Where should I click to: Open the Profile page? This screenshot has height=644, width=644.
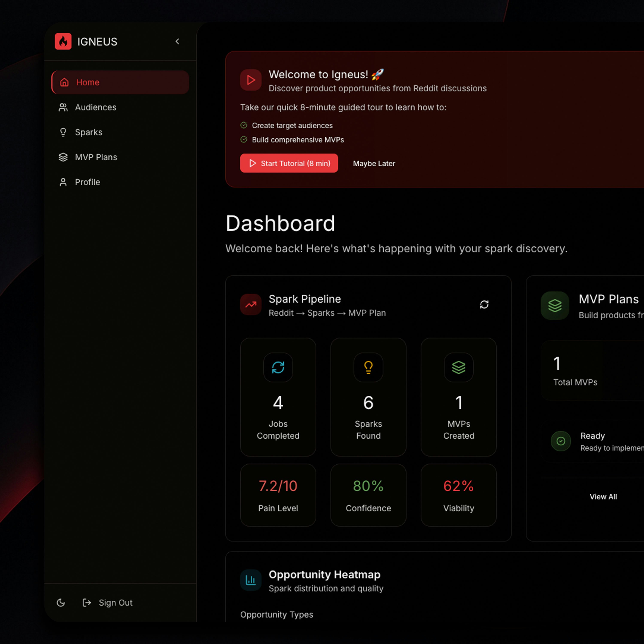(120, 182)
